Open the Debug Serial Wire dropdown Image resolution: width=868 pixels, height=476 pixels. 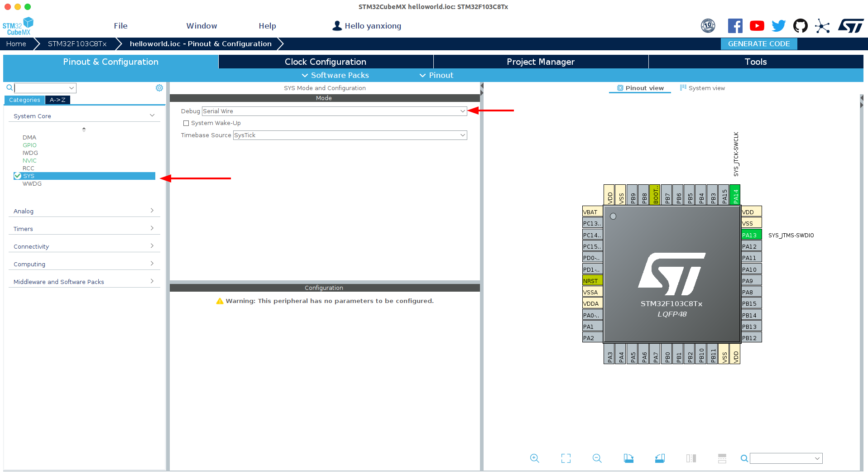pyautogui.click(x=334, y=111)
